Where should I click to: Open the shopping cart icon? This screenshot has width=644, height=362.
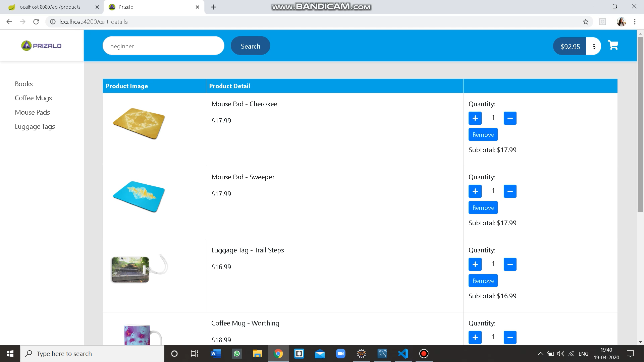613,45
